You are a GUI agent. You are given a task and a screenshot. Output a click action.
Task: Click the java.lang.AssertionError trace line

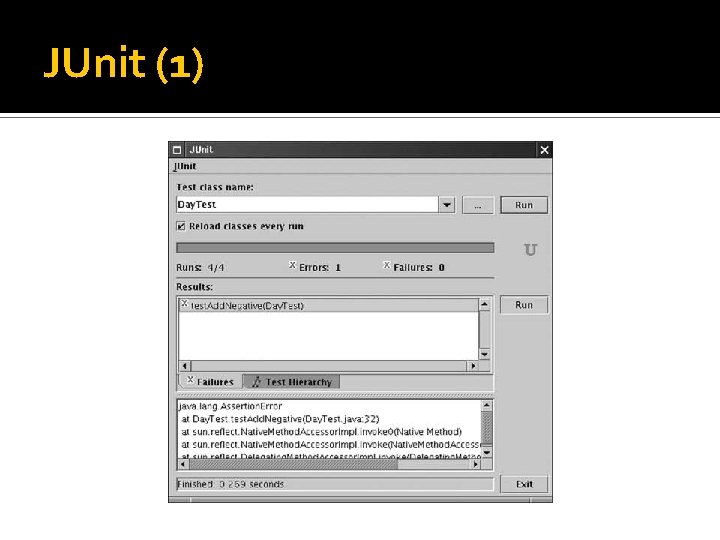coord(230,406)
